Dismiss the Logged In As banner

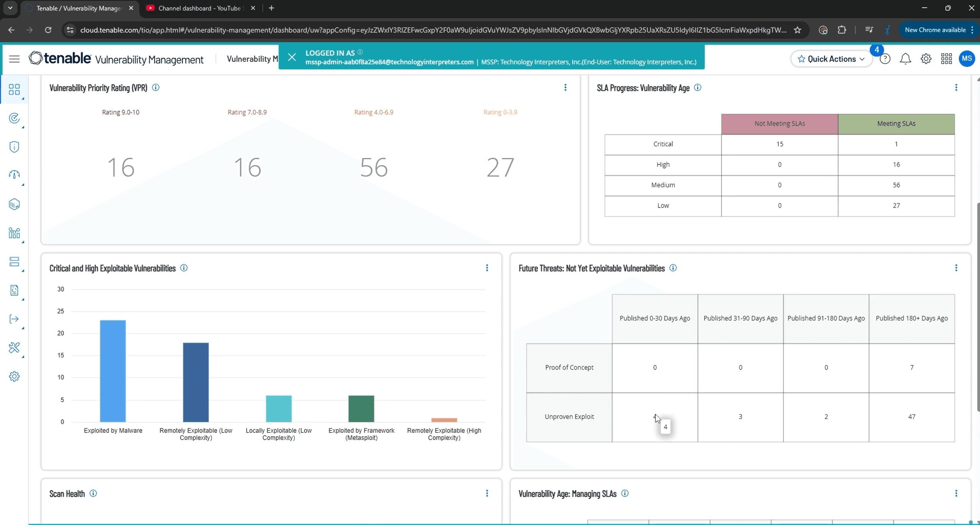point(292,57)
